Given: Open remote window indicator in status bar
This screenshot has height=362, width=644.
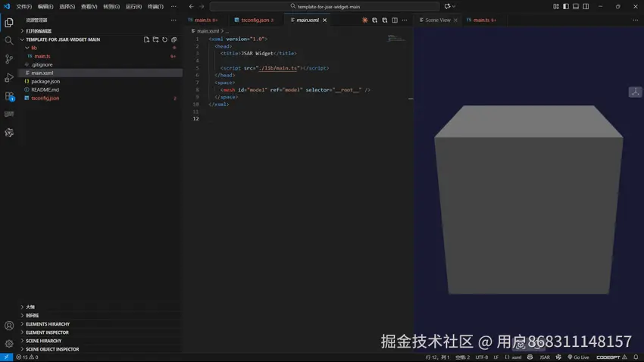Looking at the screenshot, I should click(7, 357).
